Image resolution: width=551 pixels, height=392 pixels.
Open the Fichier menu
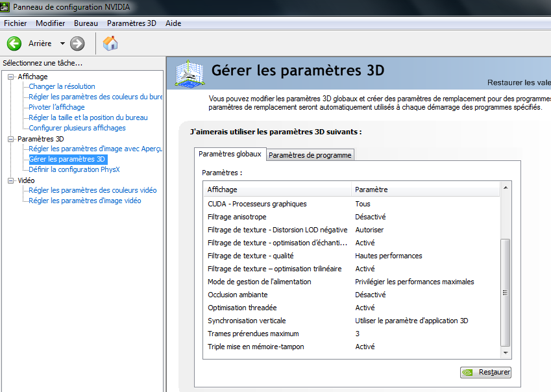click(x=15, y=23)
